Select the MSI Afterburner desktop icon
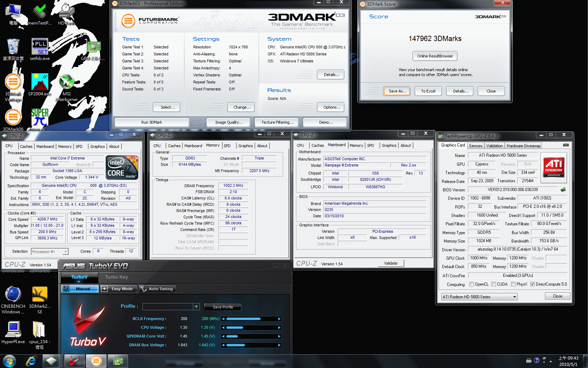Image resolution: width=588 pixels, height=368 pixels. coord(66,88)
